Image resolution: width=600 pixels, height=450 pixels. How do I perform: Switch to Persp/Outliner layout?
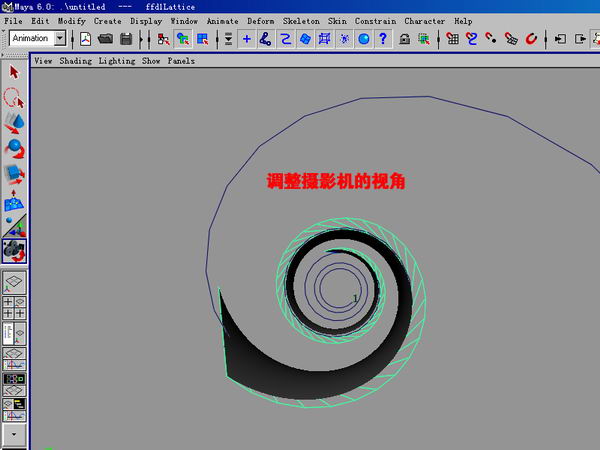coord(15,333)
